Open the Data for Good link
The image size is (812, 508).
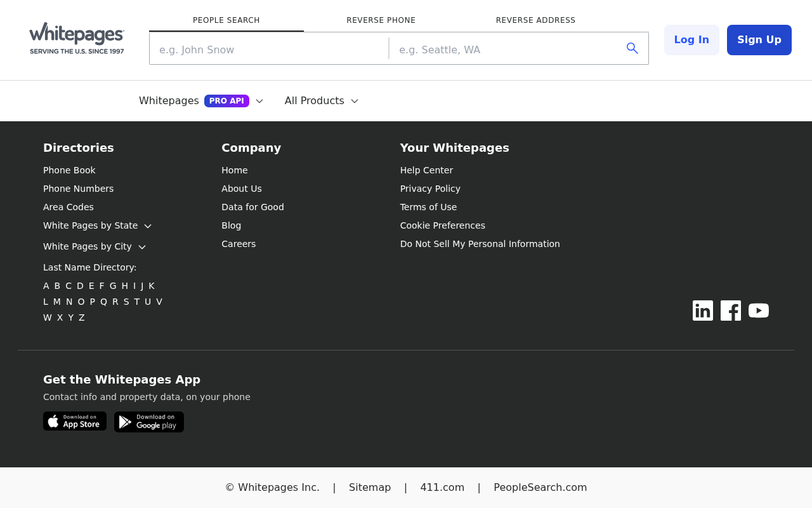(x=252, y=207)
